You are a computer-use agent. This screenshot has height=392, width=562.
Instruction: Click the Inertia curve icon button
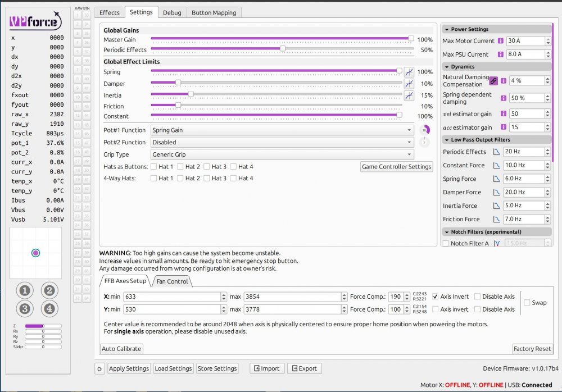409,95
